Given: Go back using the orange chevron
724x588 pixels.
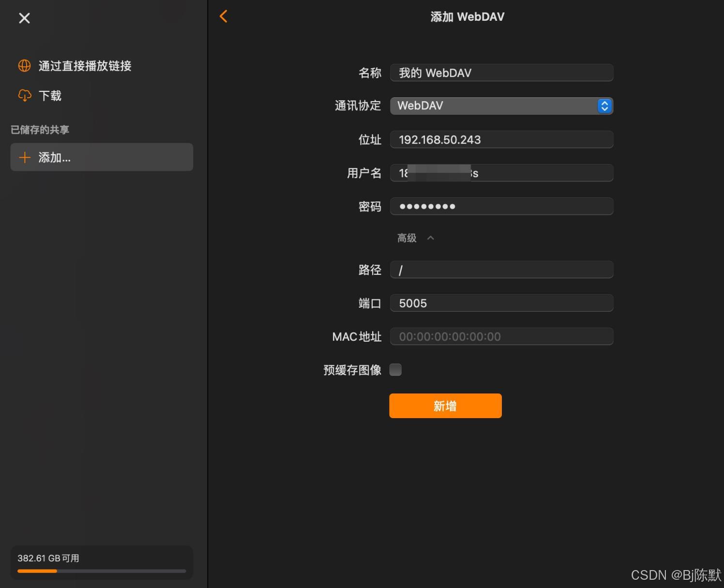Looking at the screenshot, I should pyautogui.click(x=223, y=16).
